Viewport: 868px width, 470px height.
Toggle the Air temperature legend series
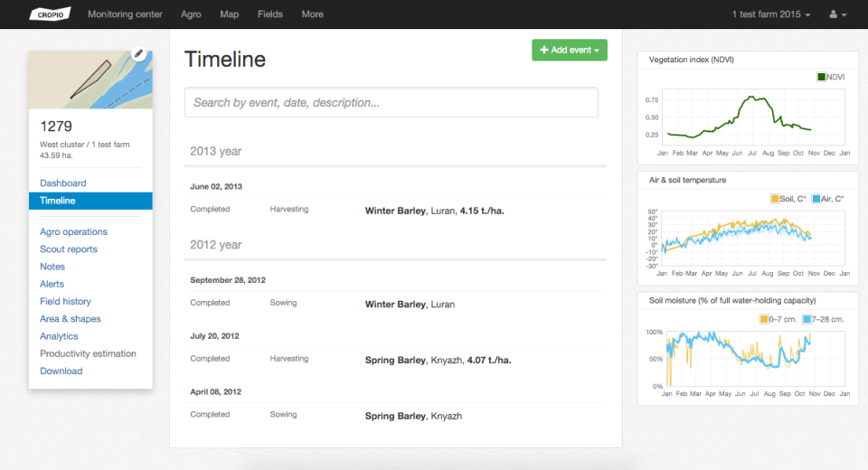coord(828,198)
